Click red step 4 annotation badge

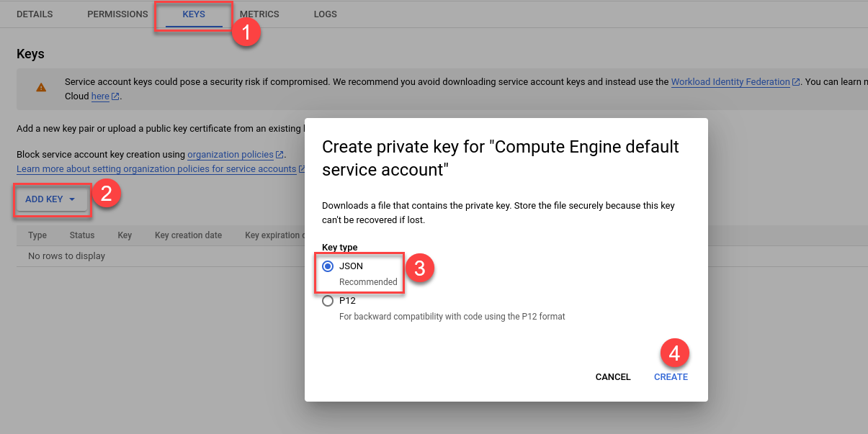675,353
